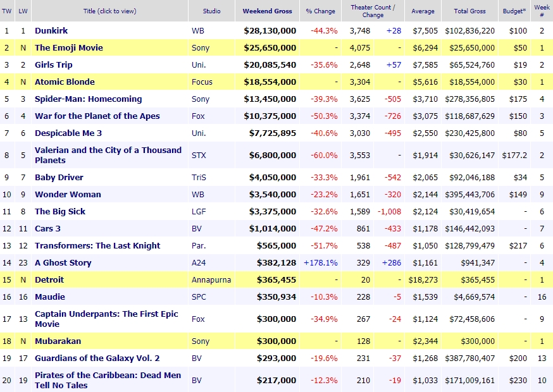Select the $217 budget for Transformers

(x=518, y=246)
